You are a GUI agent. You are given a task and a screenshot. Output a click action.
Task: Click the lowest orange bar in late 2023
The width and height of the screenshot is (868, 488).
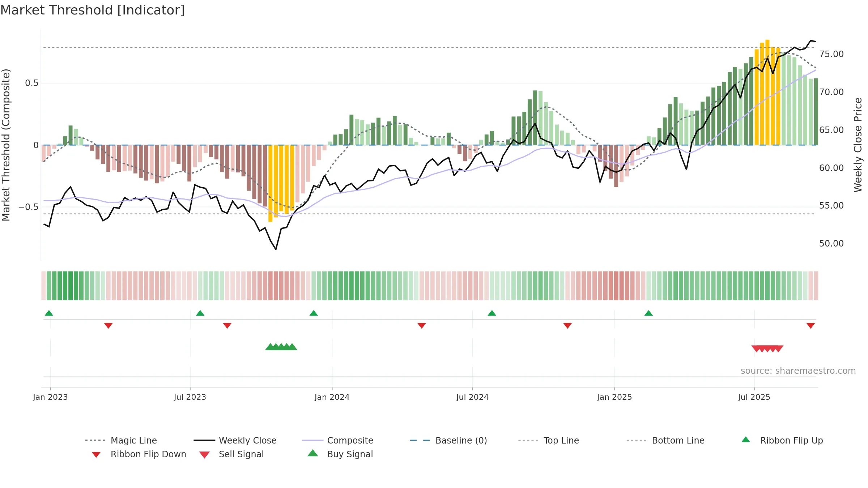click(x=270, y=183)
